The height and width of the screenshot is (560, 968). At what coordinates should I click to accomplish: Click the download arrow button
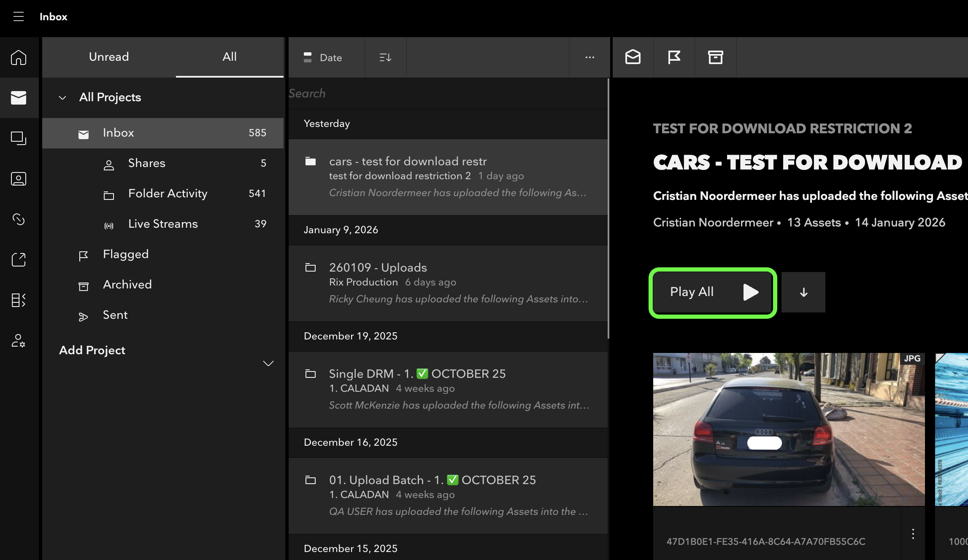[803, 292]
